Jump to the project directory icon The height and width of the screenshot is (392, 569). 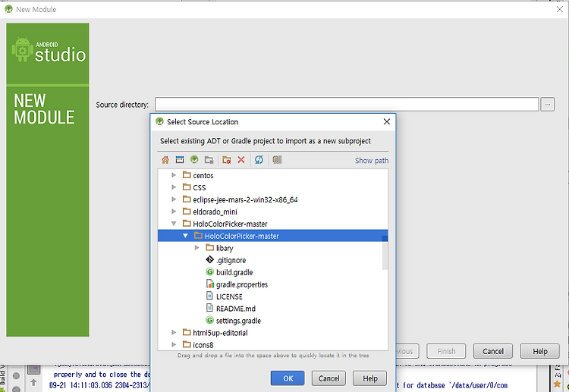tap(194, 160)
